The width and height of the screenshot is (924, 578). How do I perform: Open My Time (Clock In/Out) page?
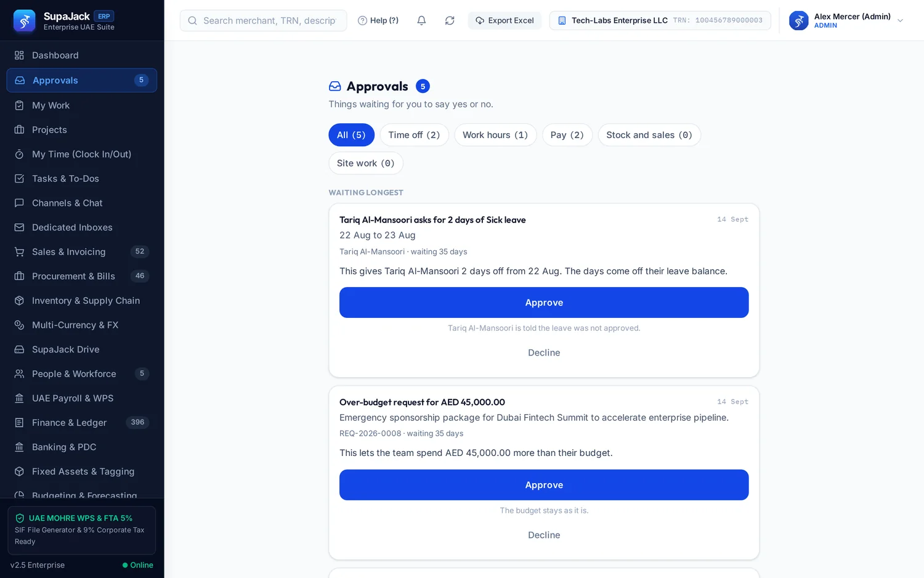coord(81,154)
